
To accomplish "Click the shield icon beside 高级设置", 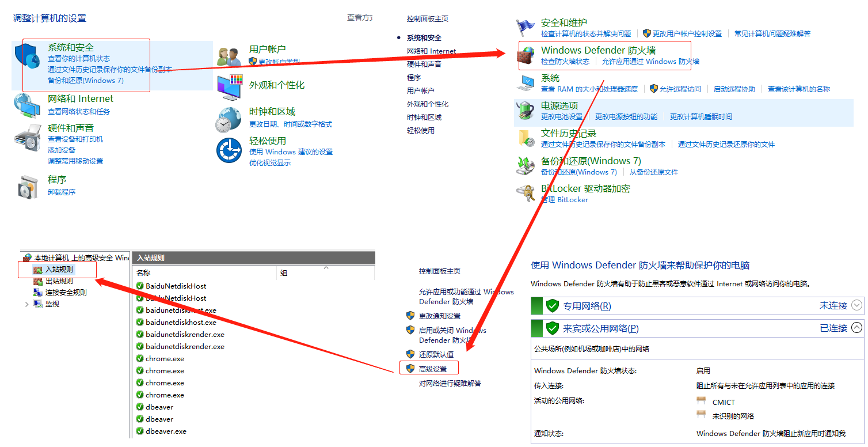I will click(x=410, y=368).
